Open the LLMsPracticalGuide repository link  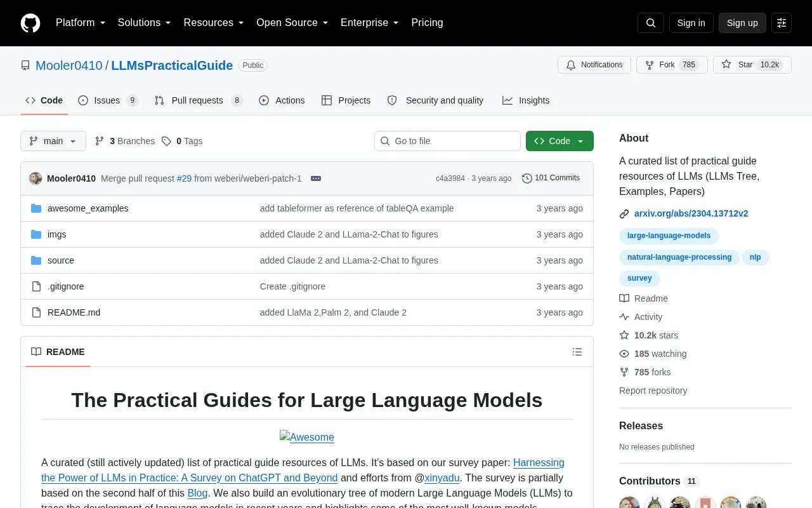click(172, 65)
